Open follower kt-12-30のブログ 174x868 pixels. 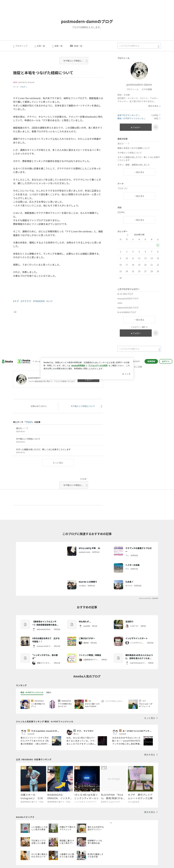[x=125, y=294]
